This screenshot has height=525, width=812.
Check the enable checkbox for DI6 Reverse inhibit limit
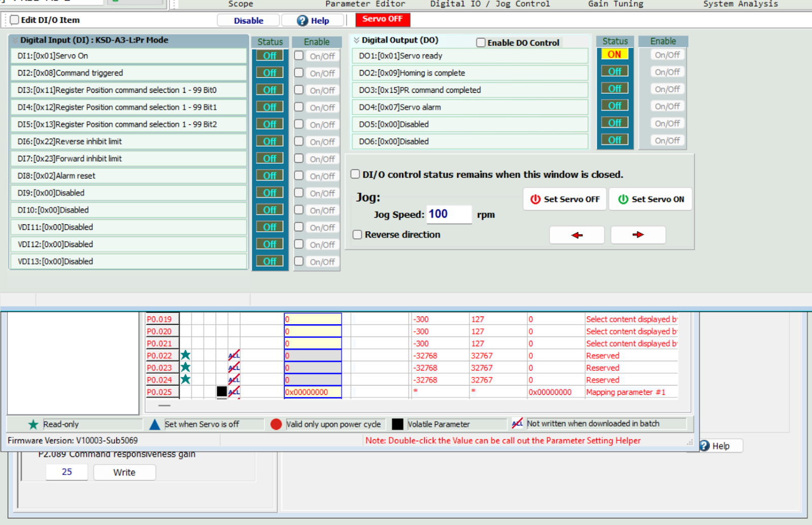[x=299, y=141]
